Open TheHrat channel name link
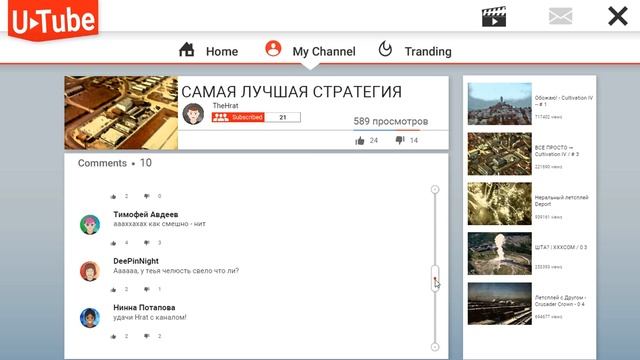This screenshot has height=360, width=640. tap(225, 105)
